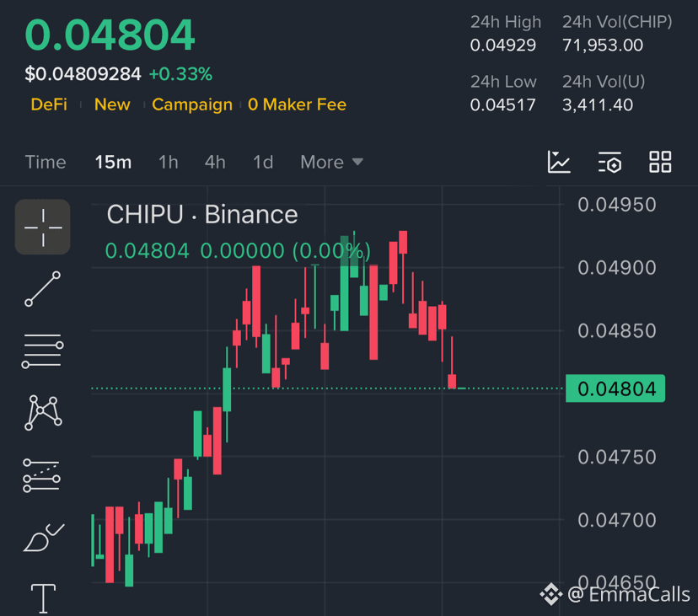
Task: Click the +0.33% change value
Action: click(x=180, y=74)
